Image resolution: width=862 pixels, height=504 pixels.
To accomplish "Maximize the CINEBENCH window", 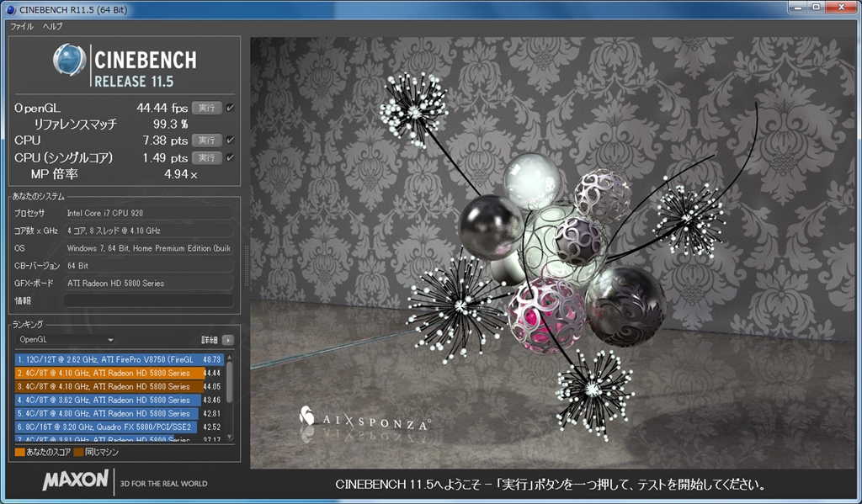I will coord(817,7).
